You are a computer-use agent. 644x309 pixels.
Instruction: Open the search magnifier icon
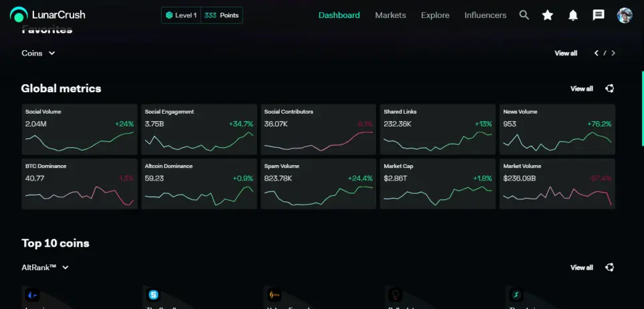pyautogui.click(x=524, y=15)
